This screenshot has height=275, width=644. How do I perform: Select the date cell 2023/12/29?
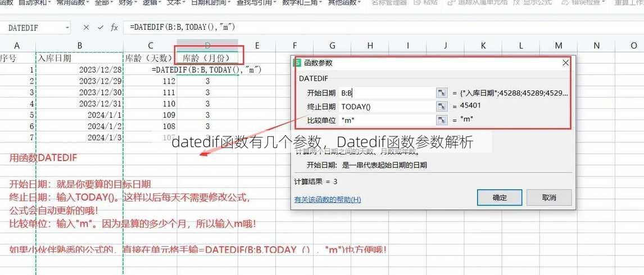coord(80,81)
